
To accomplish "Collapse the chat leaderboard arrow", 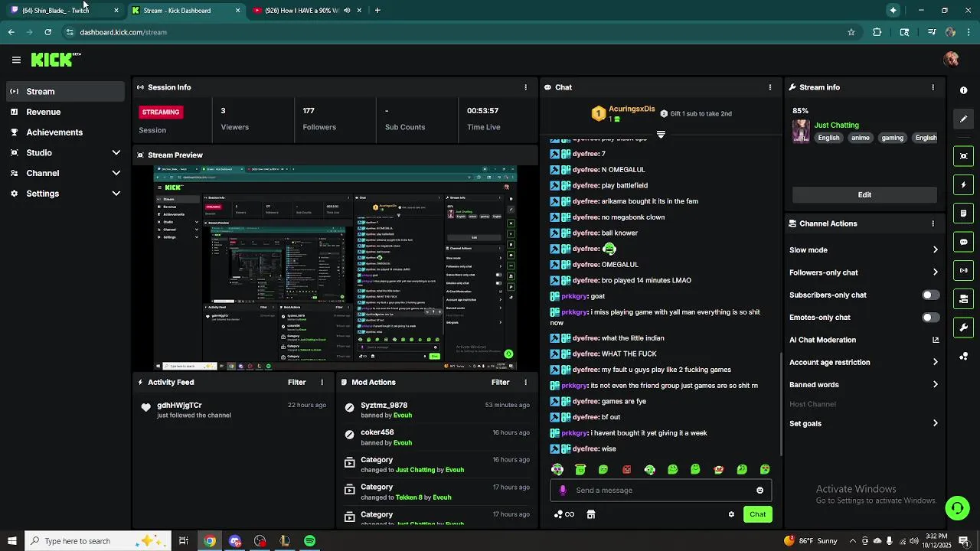I will (661, 134).
